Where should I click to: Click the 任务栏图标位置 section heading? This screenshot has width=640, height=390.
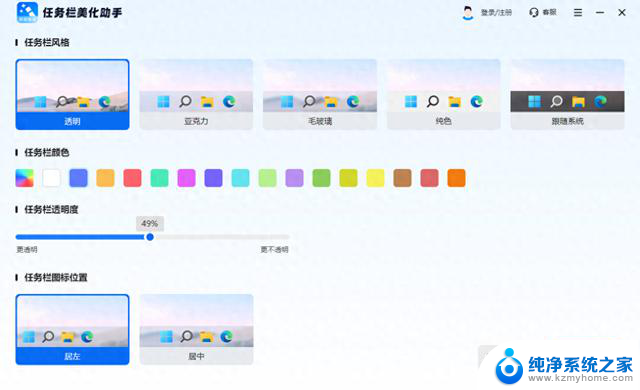(56, 278)
